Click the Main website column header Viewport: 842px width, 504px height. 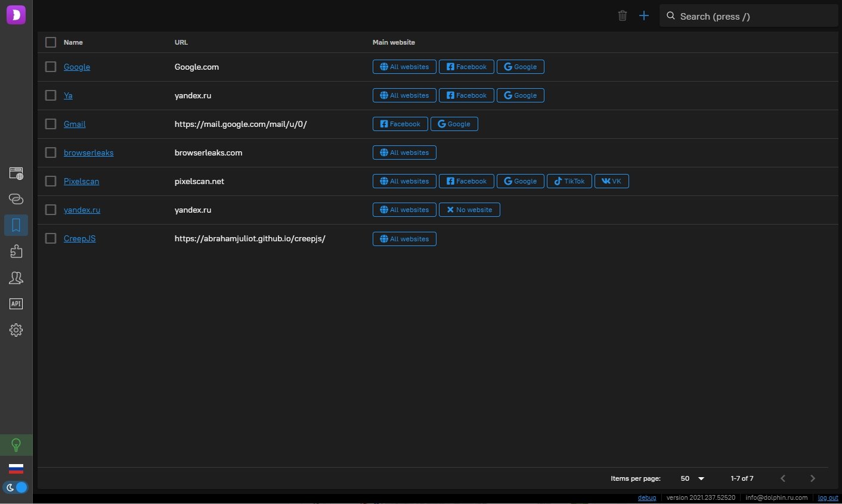(x=394, y=42)
